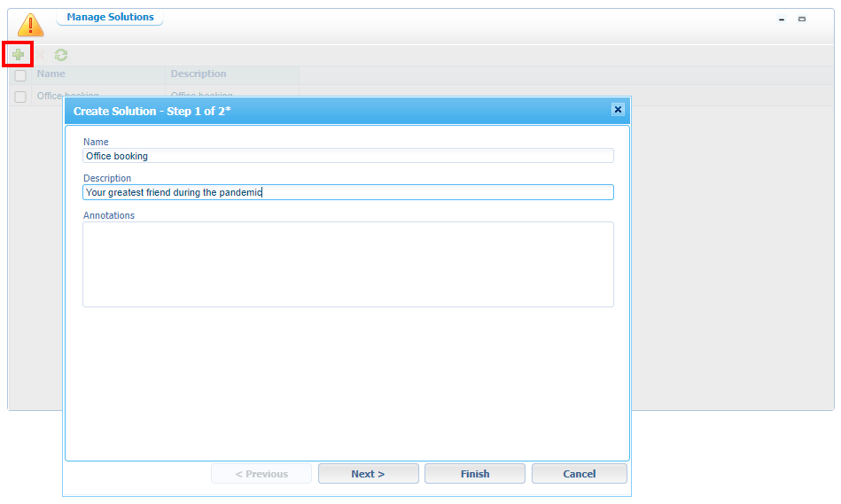Maximize the Manage Solutions panel
This screenshot has width=841, height=504.
click(x=802, y=19)
